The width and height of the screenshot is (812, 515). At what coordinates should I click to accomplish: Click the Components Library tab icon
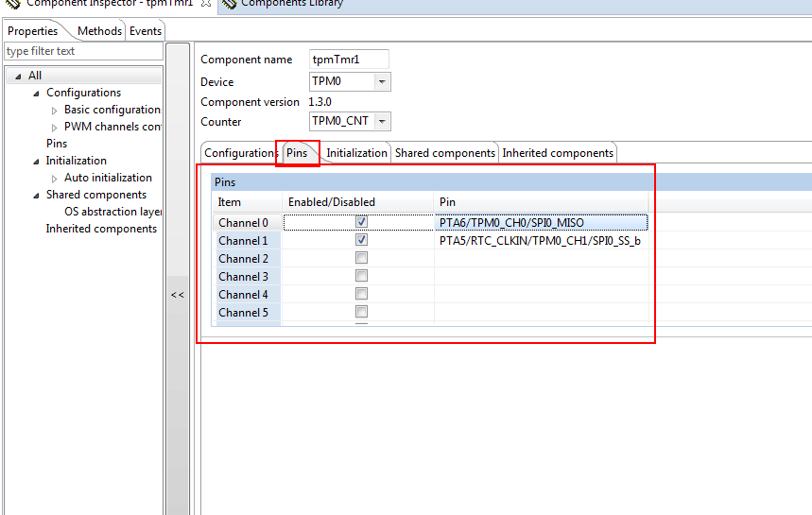pyautogui.click(x=230, y=4)
